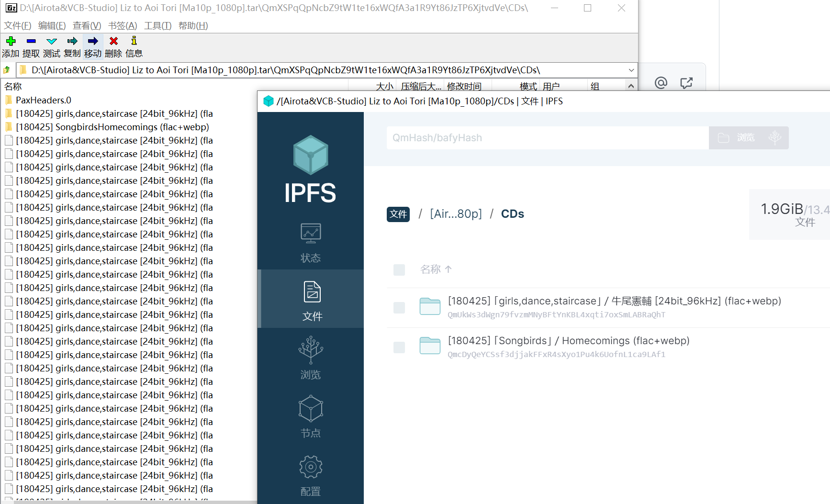Viewport: 830px width, 504px height.
Task: Open the 工具(T) menu in 7-Zip
Action: coord(158,25)
